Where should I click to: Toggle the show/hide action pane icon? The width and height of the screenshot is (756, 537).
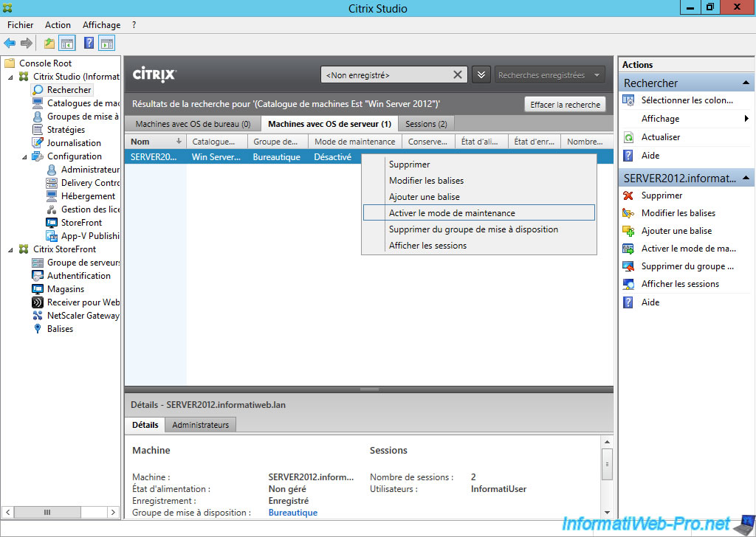click(x=106, y=44)
